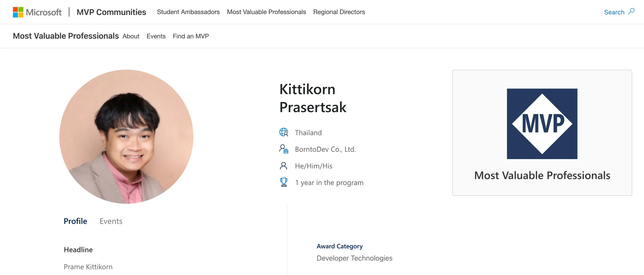Open the circular profile photo
This screenshot has height=275, width=644.
[x=126, y=137]
